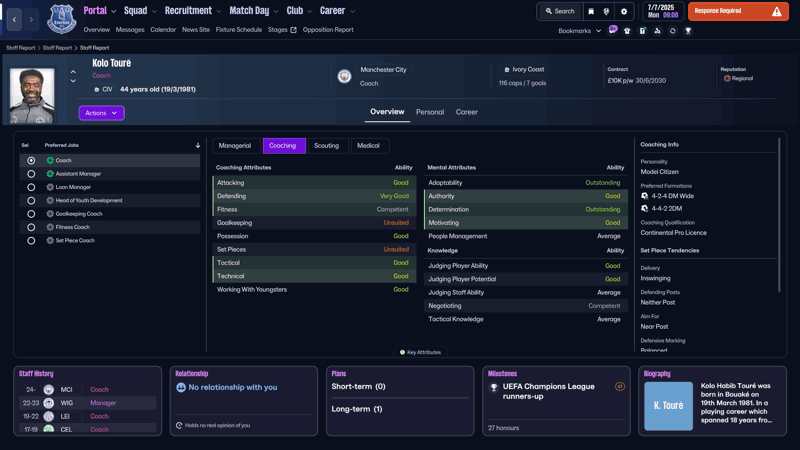Image resolution: width=800 pixels, height=450 pixels.
Task: Click the Coaching Info panel scrollbar
Action: tap(779, 215)
